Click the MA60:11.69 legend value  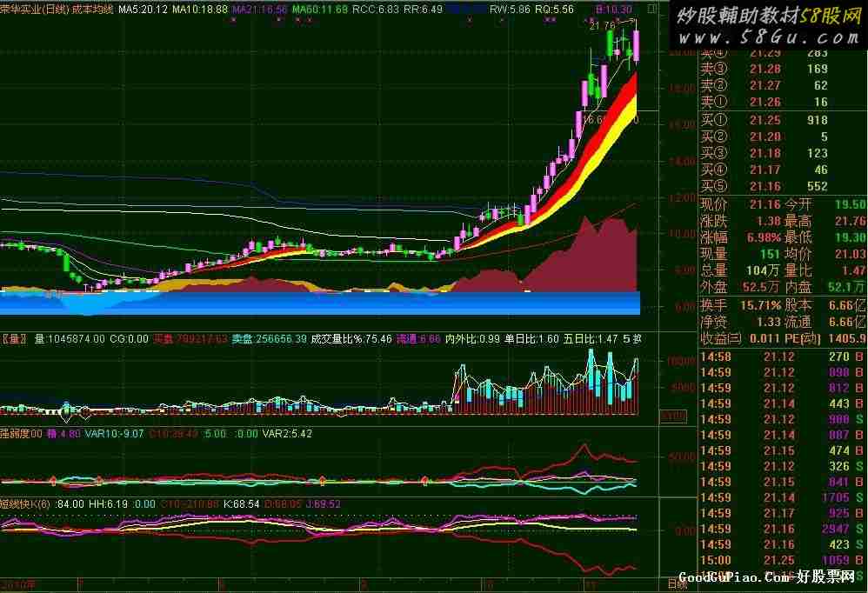pyautogui.click(x=320, y=10)
